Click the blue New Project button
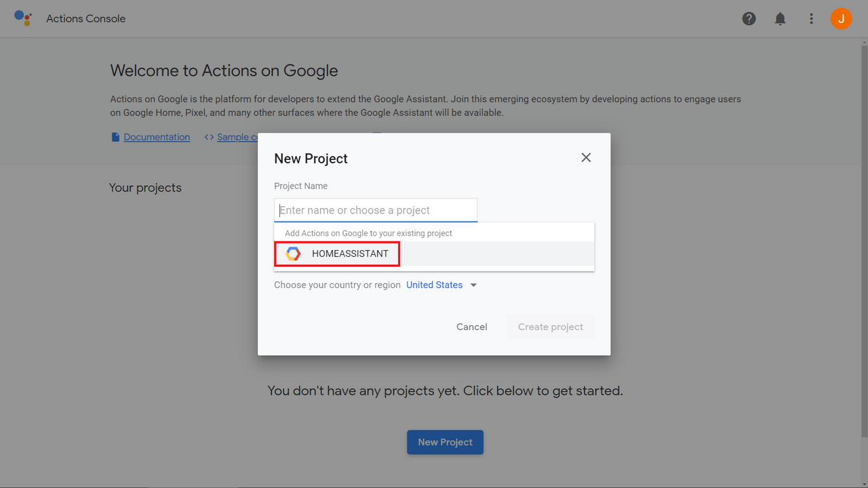The height and width of the screenshot is (488, 868). pos(445,442)
